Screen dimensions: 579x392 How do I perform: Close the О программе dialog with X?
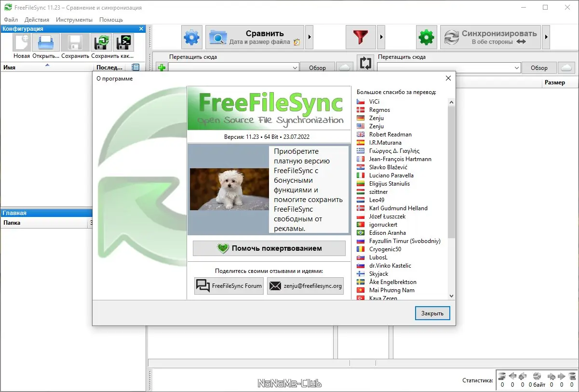(x=448, y=78)
